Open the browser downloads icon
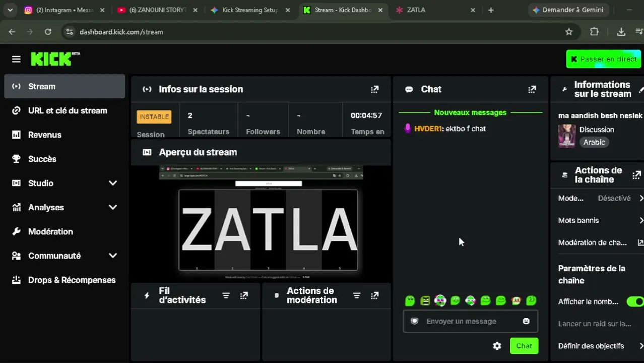 coord(621,32)
